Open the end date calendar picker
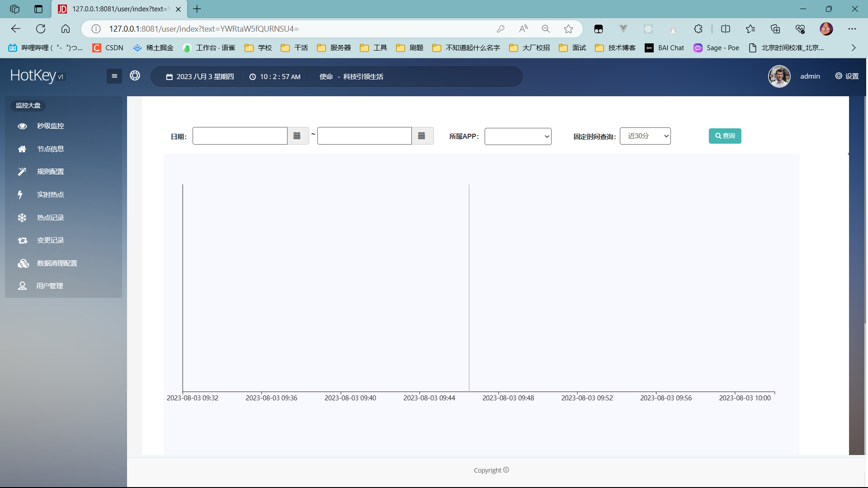Viewport: 868px width, 488px height. tap(422, 136)
